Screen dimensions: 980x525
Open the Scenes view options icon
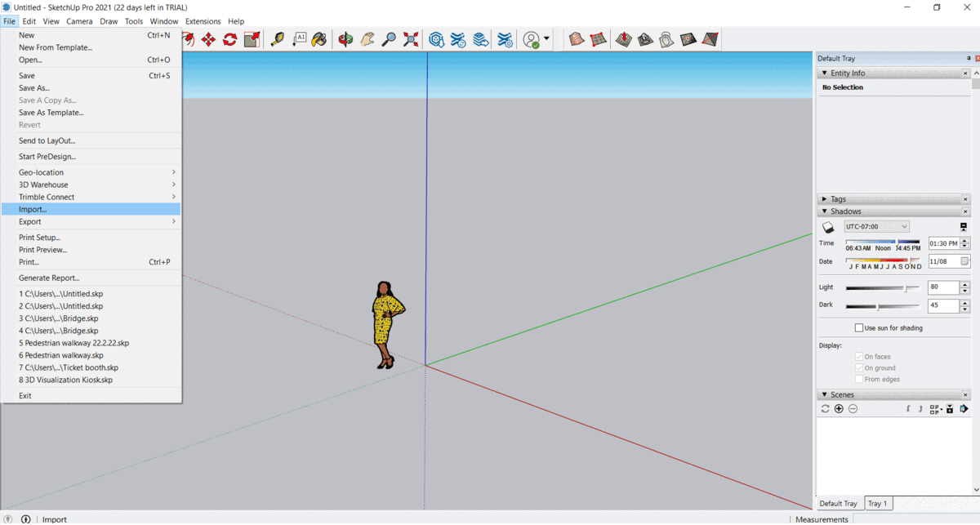[936, 409]
